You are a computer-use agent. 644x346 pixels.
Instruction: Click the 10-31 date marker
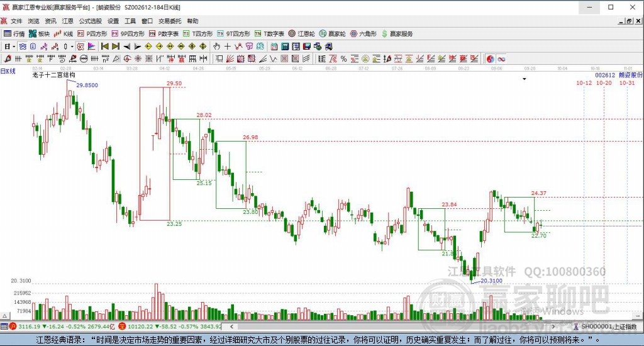coord(627,83)
